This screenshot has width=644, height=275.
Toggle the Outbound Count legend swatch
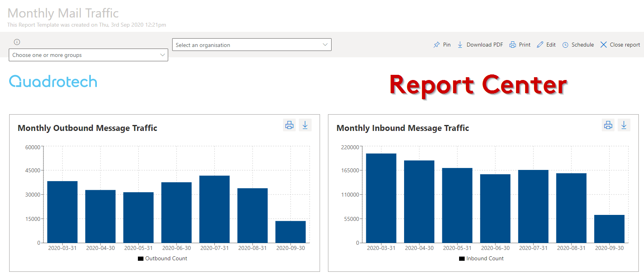click(x=140, y=259)
